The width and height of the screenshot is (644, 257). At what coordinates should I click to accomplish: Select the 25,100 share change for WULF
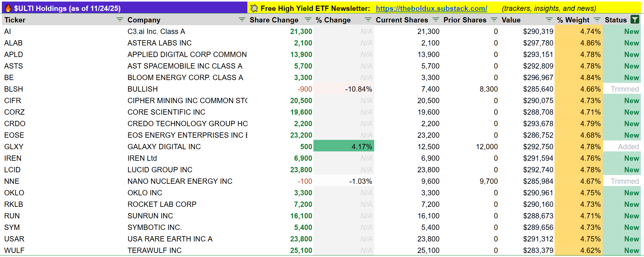click(280, 250)
